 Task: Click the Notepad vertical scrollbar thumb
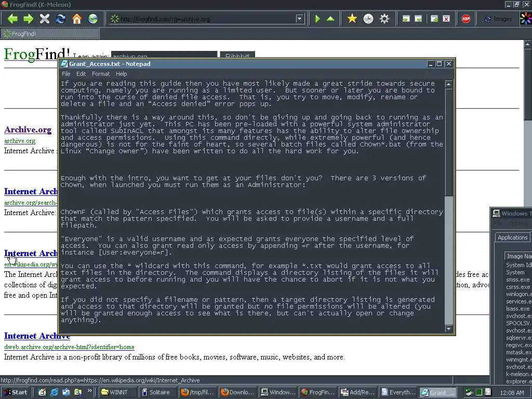point(448,142)
